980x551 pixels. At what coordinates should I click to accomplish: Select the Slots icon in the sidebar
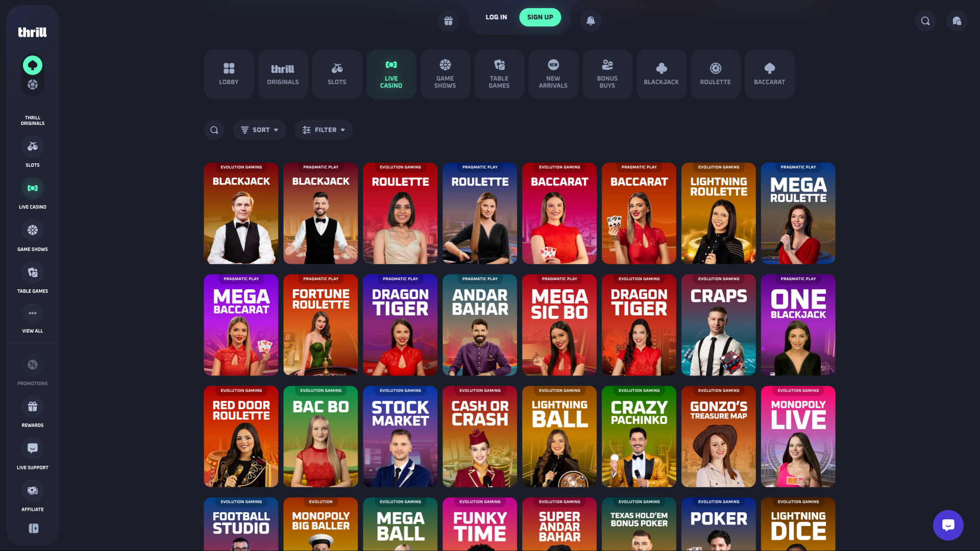pyautogui.click(x=33, y=146)
